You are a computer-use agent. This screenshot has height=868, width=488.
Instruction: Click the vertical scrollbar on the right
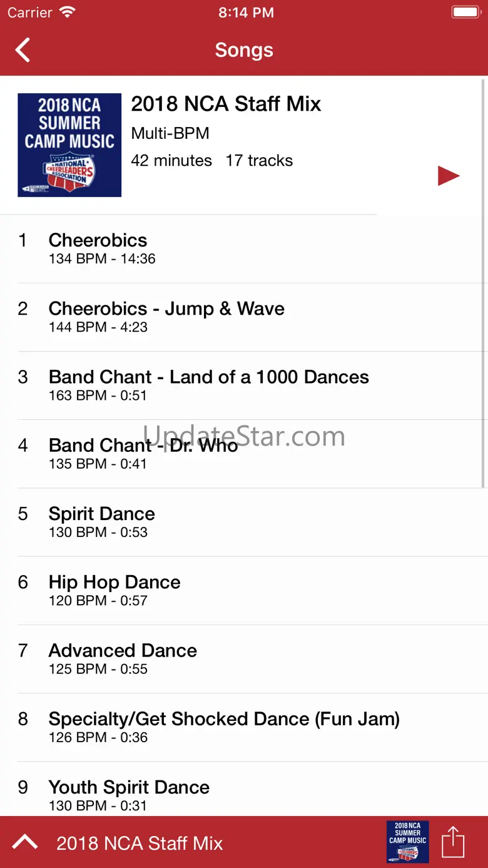(483, 282)
